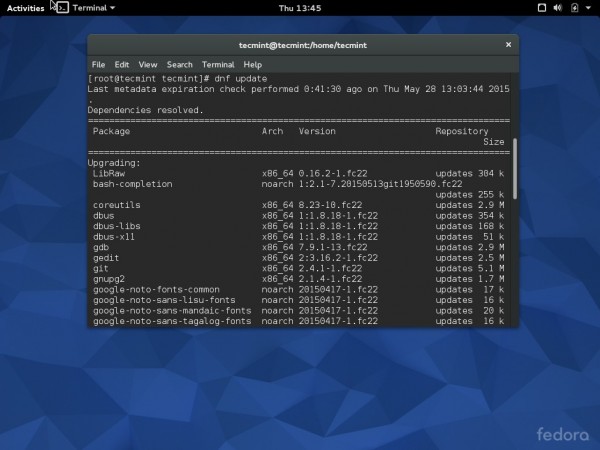Open the clock showing Thu 13:45
This screenshot has height=450, width=600.
[299, 7]
